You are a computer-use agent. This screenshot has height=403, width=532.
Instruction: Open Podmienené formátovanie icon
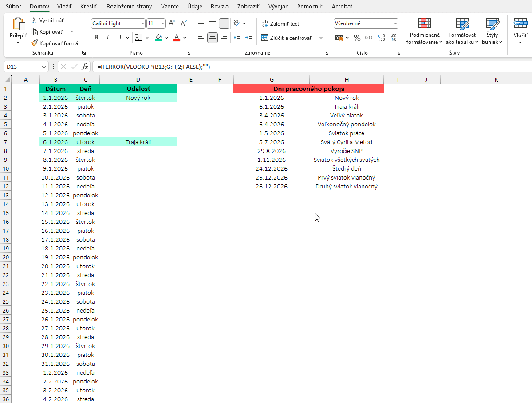424,24
